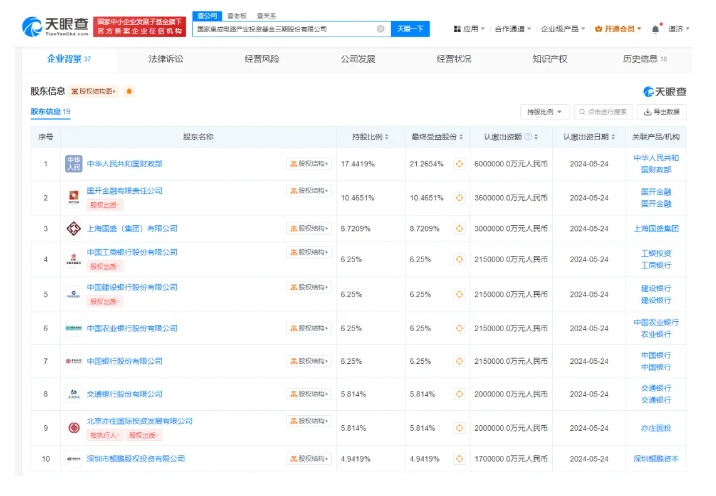Open the 持股比例 filter dropdown
Screen dimensions: 716x496
pyautogui.click(x=545, y=112)
